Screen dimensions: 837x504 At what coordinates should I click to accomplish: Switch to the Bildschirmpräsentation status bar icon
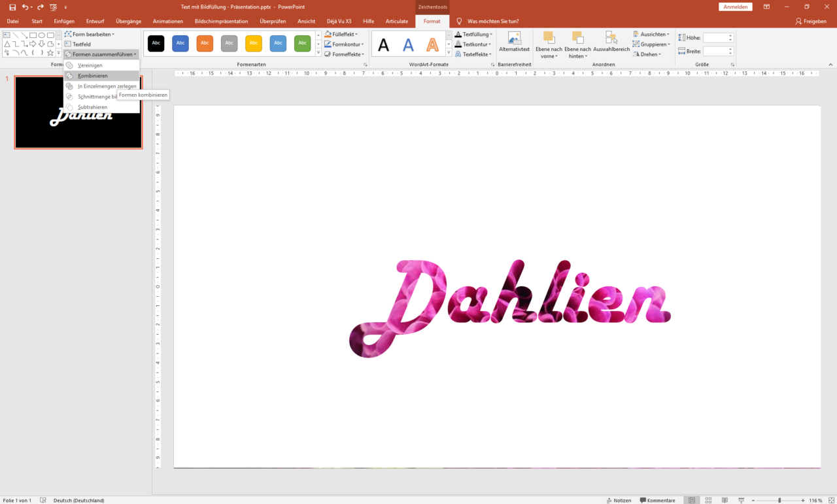(741, 499)
